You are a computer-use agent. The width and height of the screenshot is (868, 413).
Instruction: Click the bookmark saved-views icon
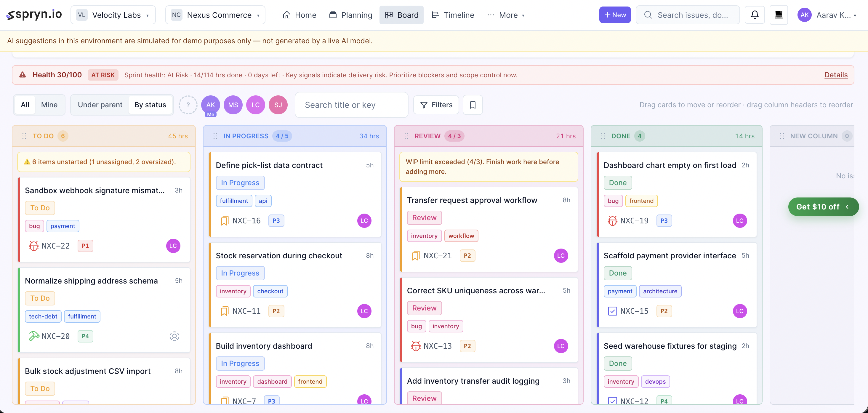[x=473, y=105]
